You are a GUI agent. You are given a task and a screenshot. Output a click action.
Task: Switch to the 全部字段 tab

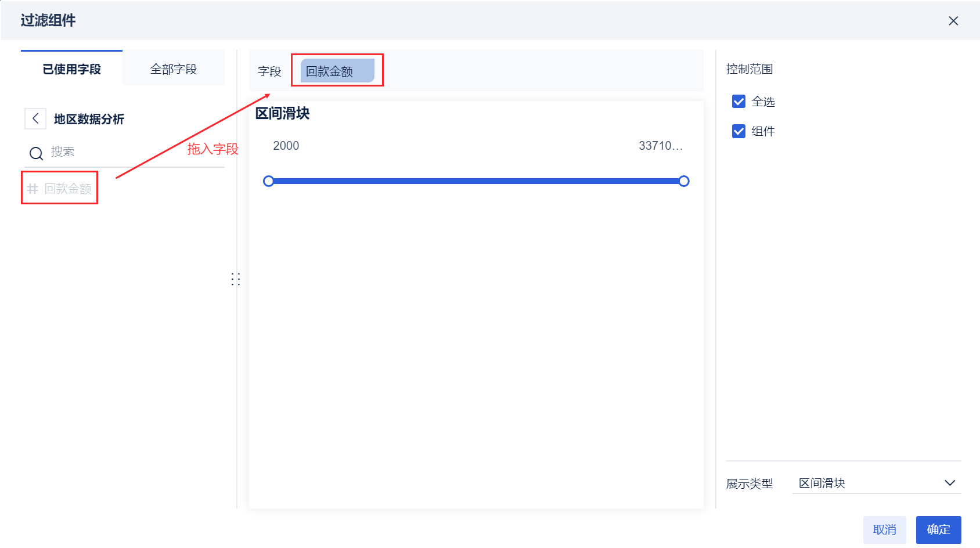(x=173, y=69)
